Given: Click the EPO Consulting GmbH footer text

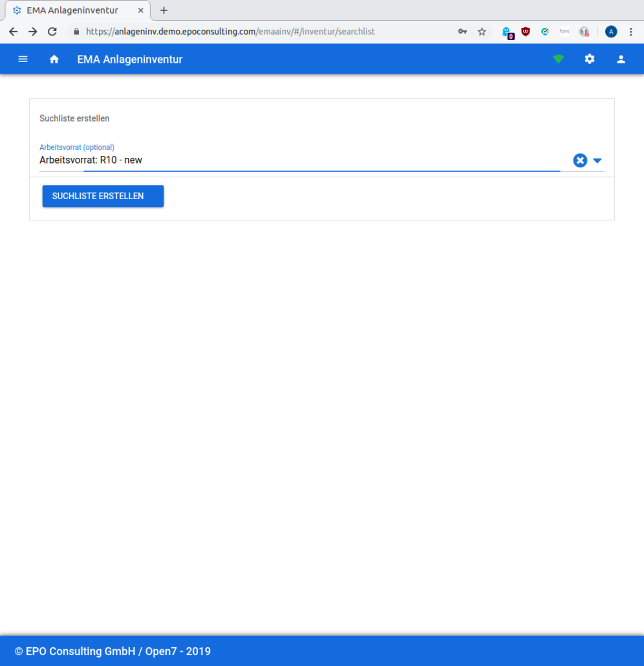Looking at the screenshot, I should point(113,651).
